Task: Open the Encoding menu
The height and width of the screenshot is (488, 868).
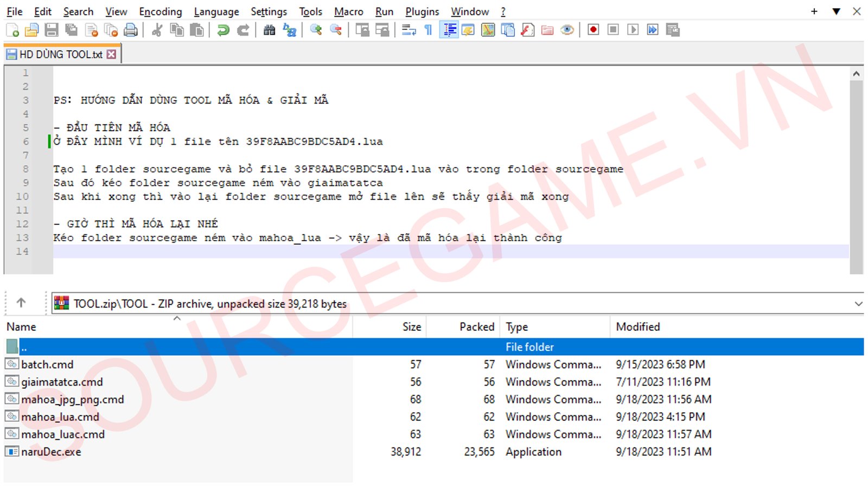Action: click(160, 11)
